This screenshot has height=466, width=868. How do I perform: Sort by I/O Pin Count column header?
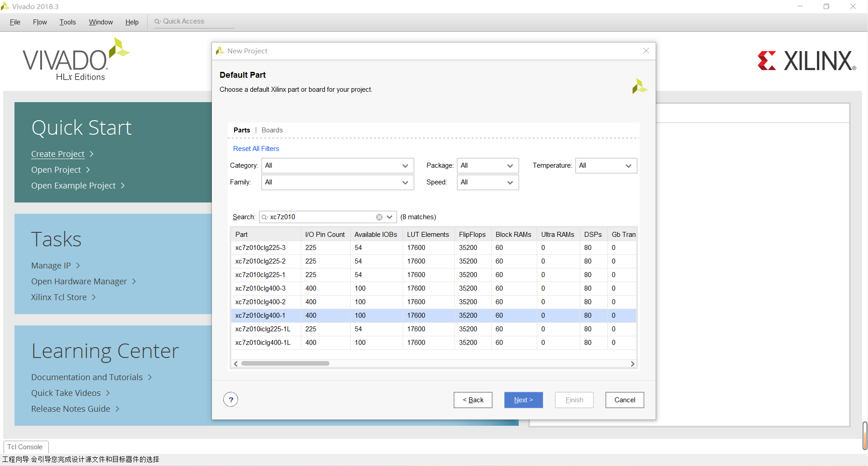click(x=325, y=235)
